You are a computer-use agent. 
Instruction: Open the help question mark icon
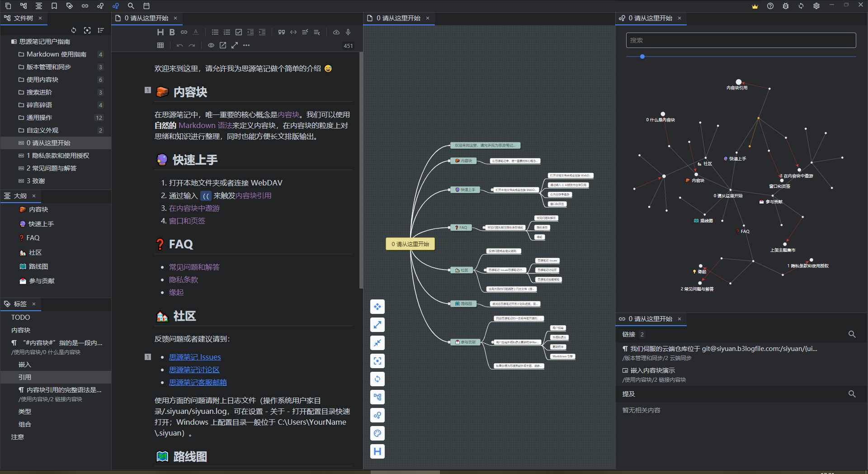tap(770, 6)
